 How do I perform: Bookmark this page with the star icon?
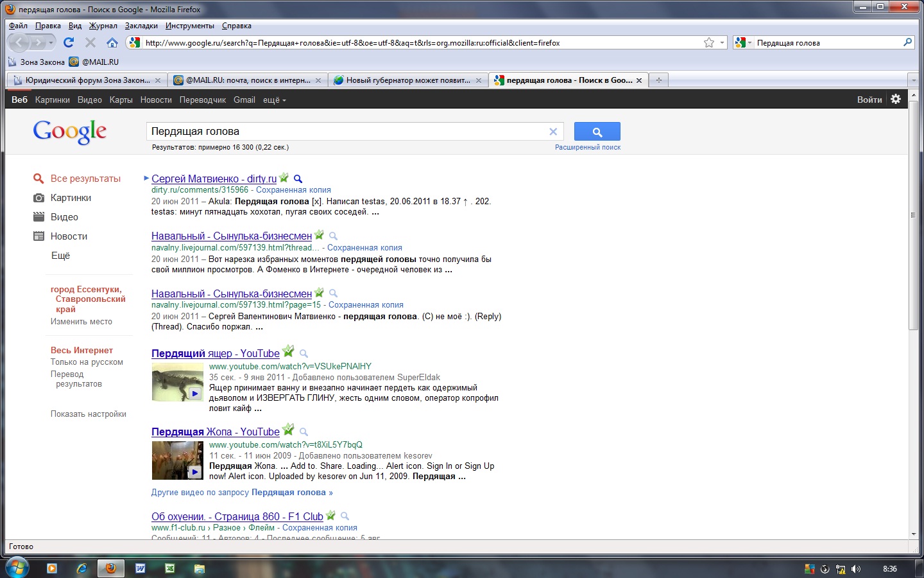(709, 42)
